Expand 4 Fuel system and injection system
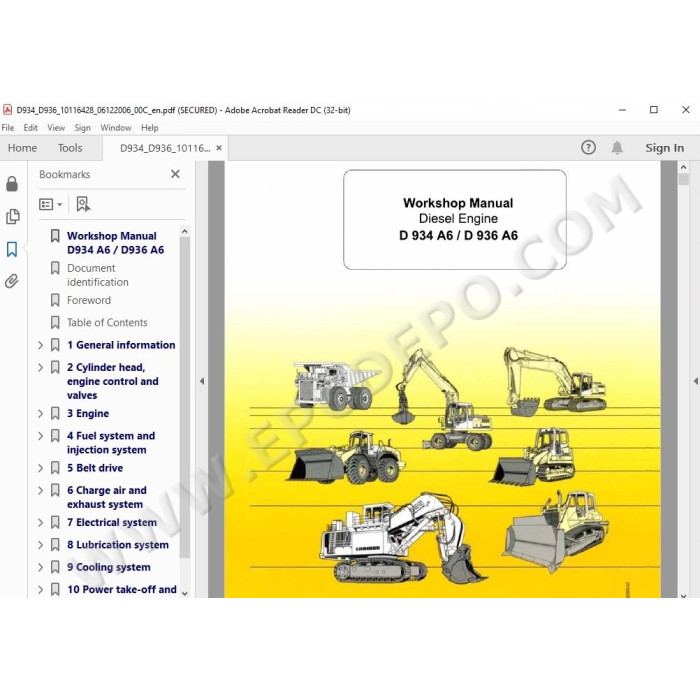The width and height of the screenshot is (700, 700). point(40,436)
